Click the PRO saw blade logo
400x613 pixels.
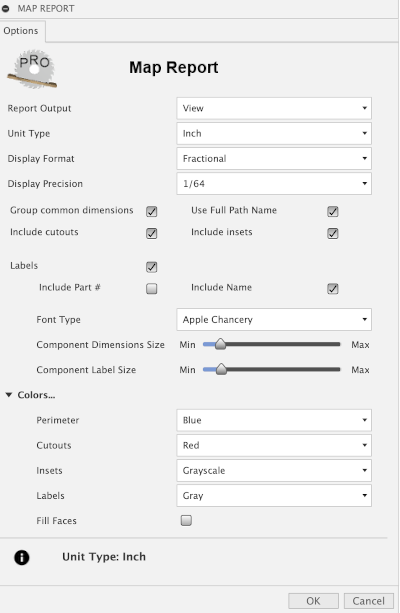click(32, 69)
